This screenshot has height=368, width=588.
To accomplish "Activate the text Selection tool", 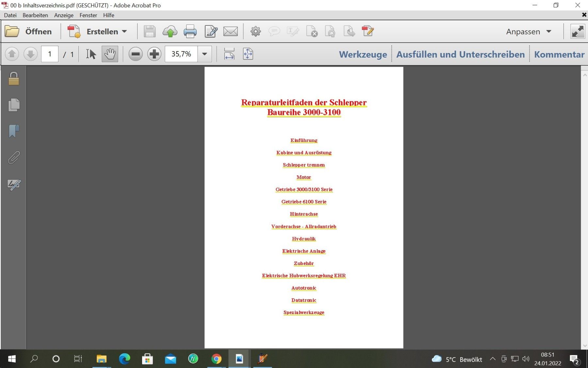I will (91, 54).
